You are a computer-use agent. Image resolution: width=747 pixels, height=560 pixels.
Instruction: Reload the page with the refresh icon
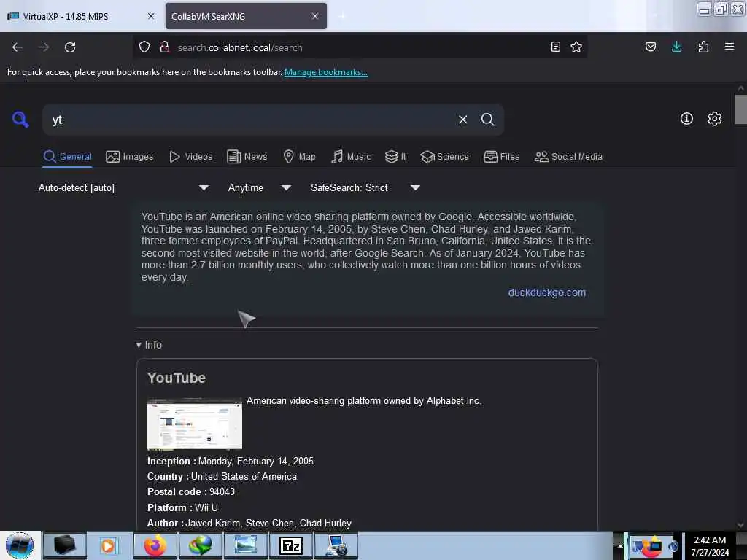pos(70,47)
